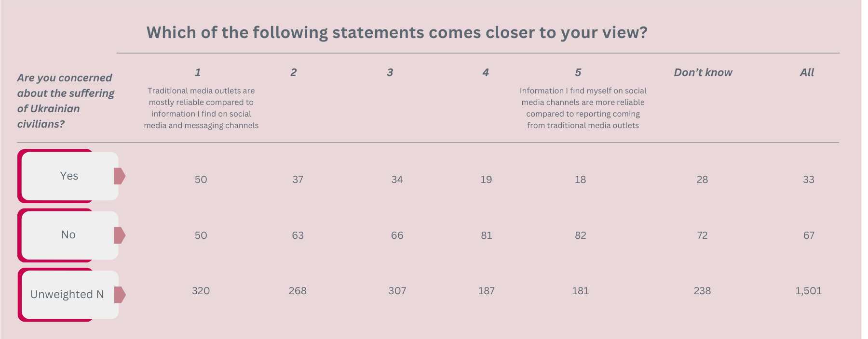Click the social media channels reliability description

click(583, 108)
